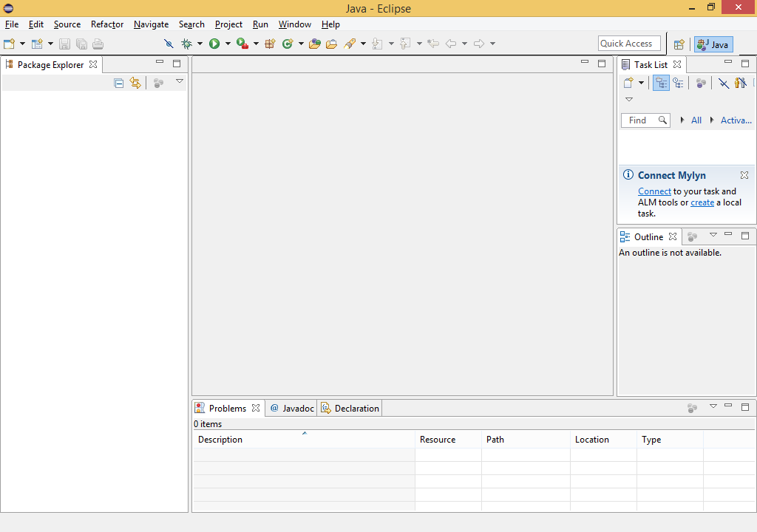
Task: Toggle categorized presentation in Task List
Action: [660, 83]
